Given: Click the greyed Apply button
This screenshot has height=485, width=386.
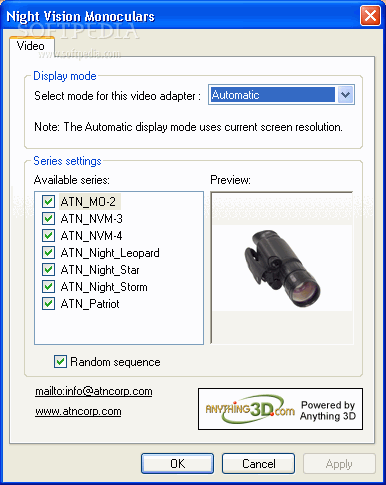Looking at the screenshot, I should pos(339,464).
